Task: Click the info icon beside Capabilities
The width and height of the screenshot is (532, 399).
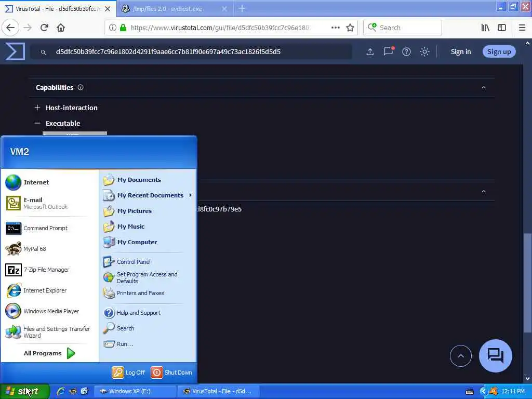Action: pos(81,87)
